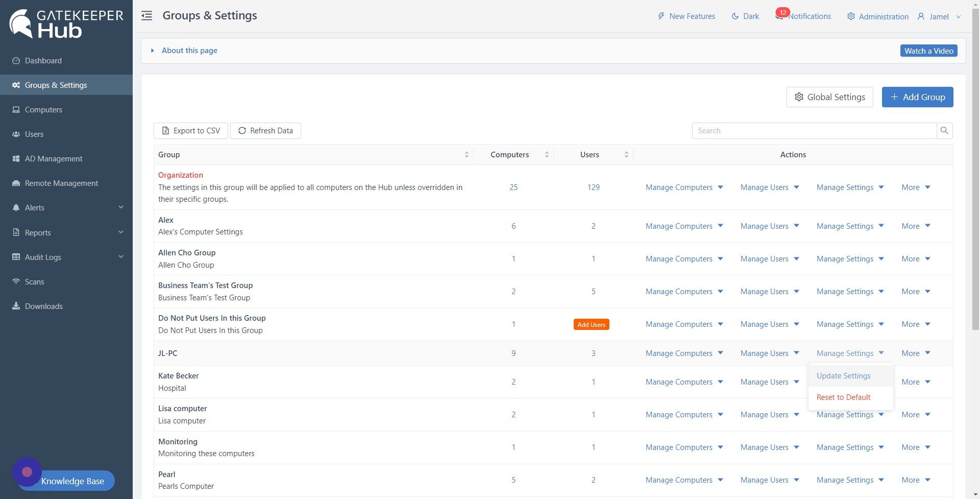Open Manage Computers dropdown for Organization

pyautogui.click(x=684, y=187)
